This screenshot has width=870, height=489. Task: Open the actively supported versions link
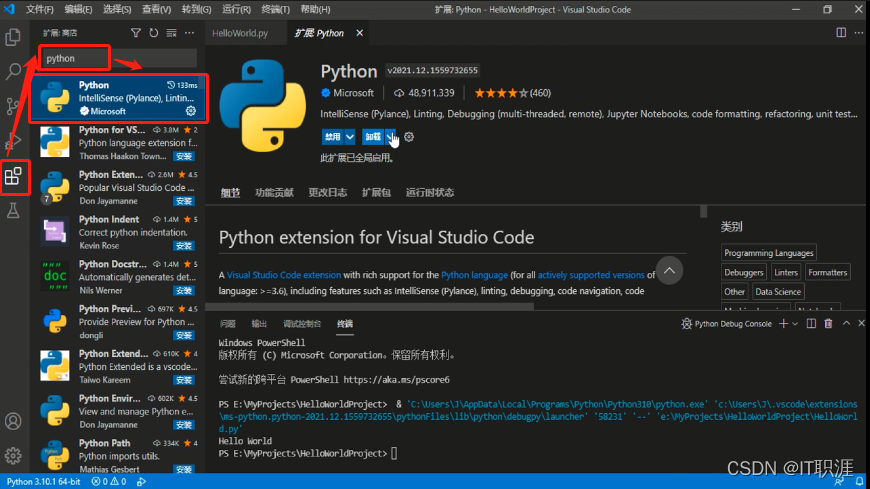tap(591, 275)
